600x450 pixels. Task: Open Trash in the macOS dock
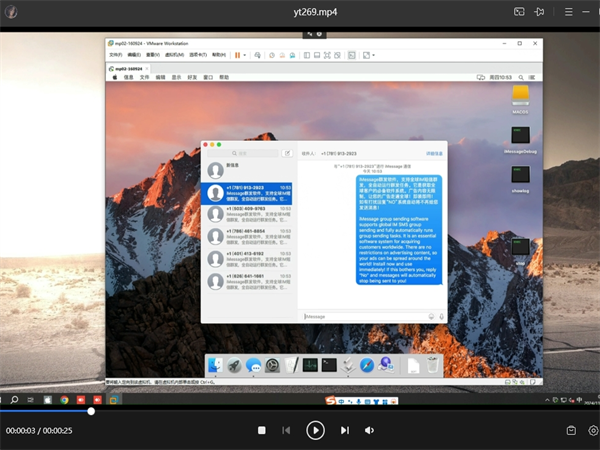pyautogui.click(x=432, y=365)
